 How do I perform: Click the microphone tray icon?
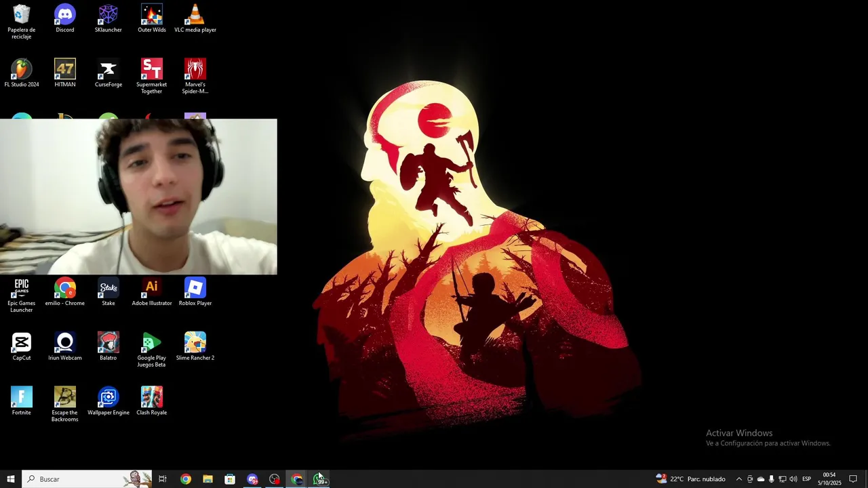[772, 479]
